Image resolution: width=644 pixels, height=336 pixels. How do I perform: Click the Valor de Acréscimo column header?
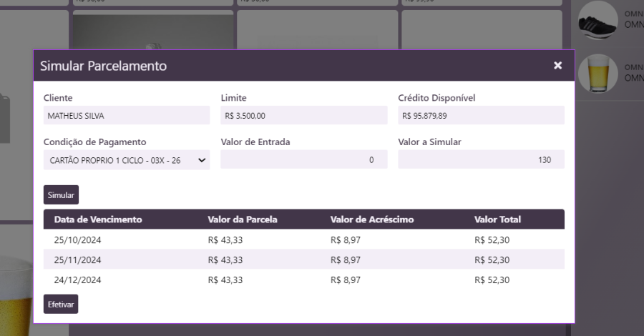[x=371, y=219]
